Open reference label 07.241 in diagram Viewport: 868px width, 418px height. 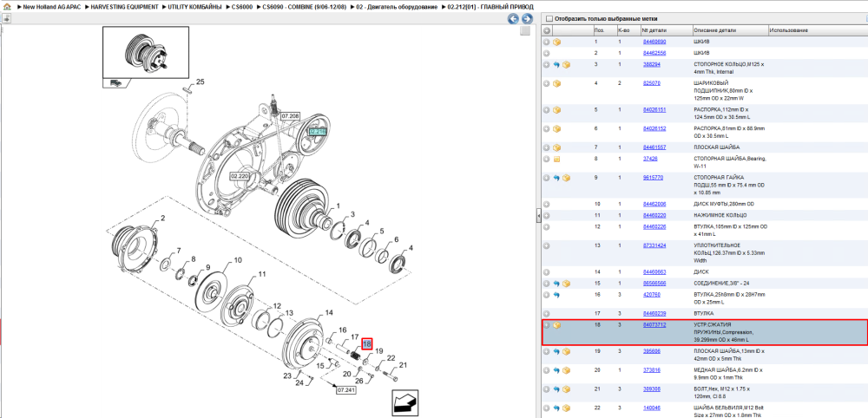point(346,389)
